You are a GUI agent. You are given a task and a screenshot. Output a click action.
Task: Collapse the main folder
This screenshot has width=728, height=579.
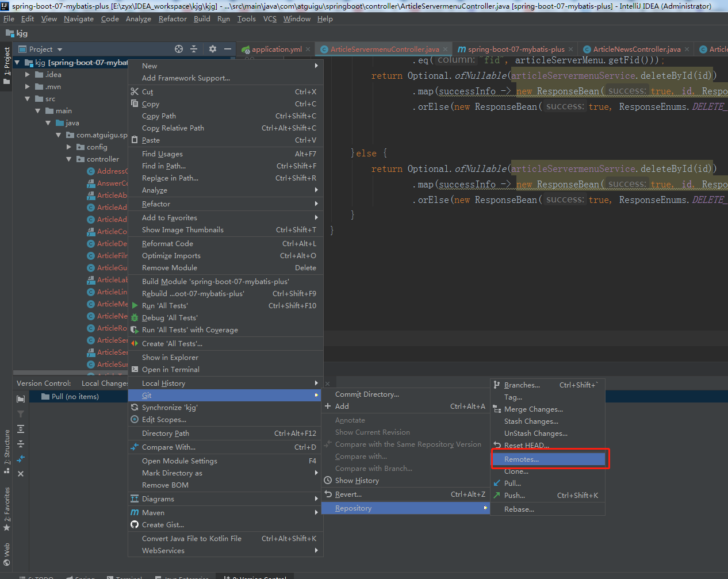38,111
